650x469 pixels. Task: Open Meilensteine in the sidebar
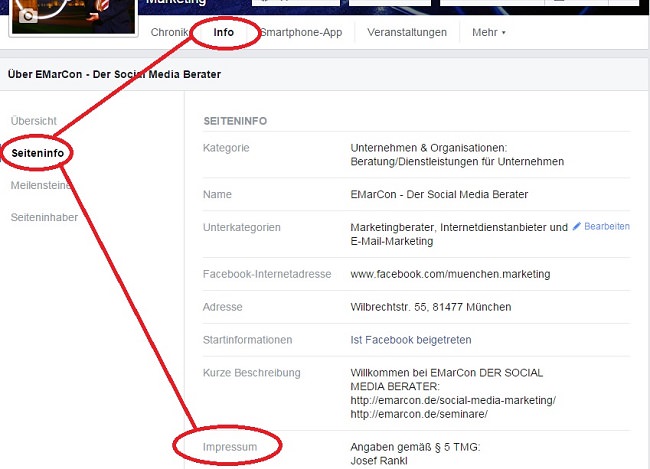point(41,185)
